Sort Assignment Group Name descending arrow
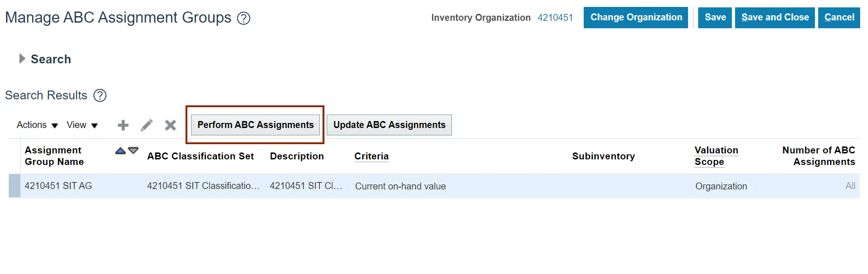Viewport: 868px width, 274px height. [133, 150]
